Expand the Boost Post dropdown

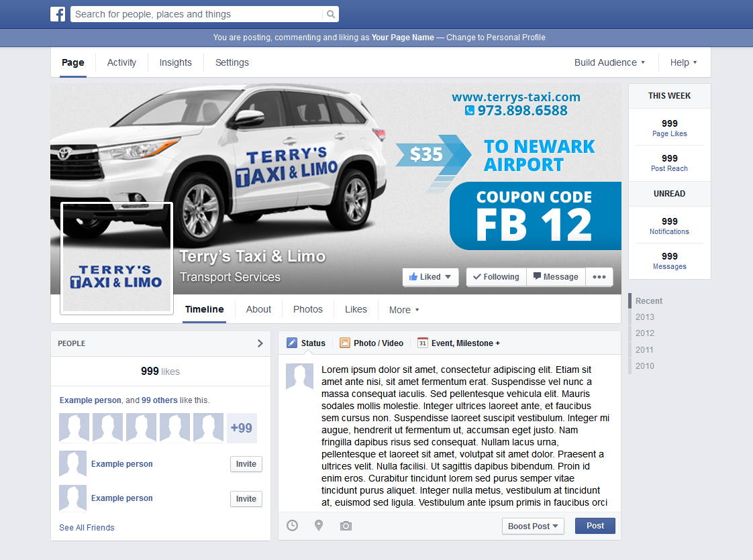533,526
